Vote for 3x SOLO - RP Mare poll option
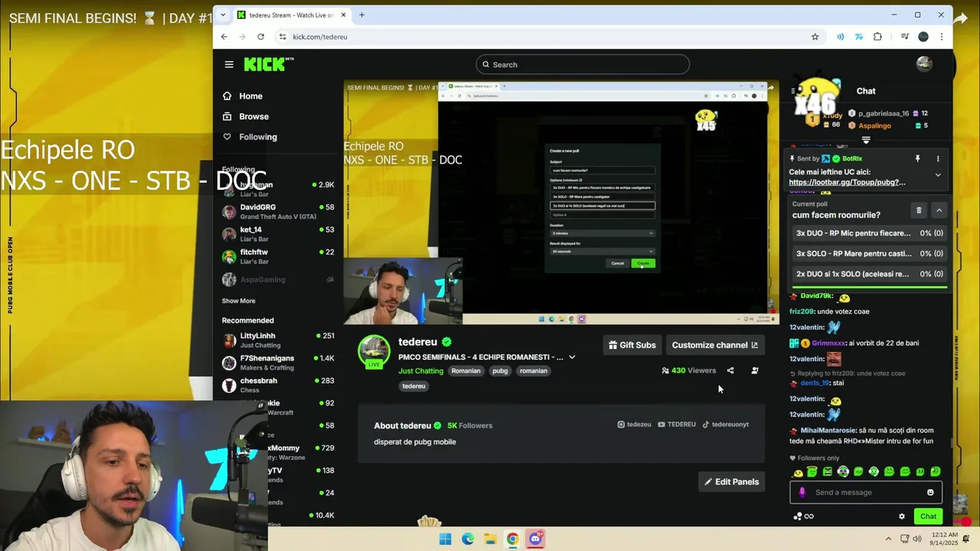Viewport: 980px width, 551px height. 869,253
